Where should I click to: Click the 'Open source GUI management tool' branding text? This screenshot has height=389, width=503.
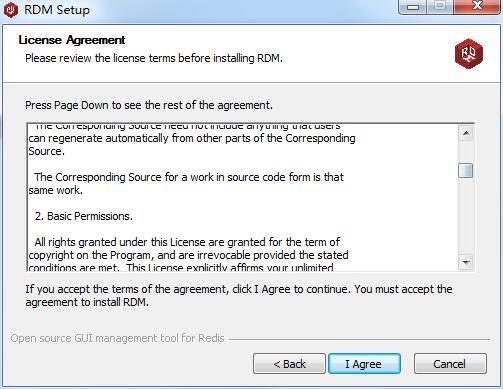click(117, 338)
